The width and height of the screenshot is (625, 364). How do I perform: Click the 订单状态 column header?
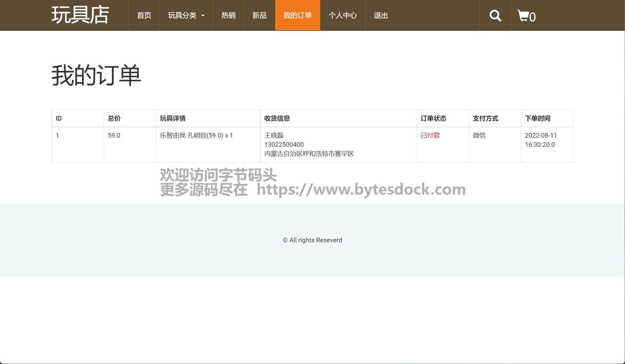(x=433, y=118)
